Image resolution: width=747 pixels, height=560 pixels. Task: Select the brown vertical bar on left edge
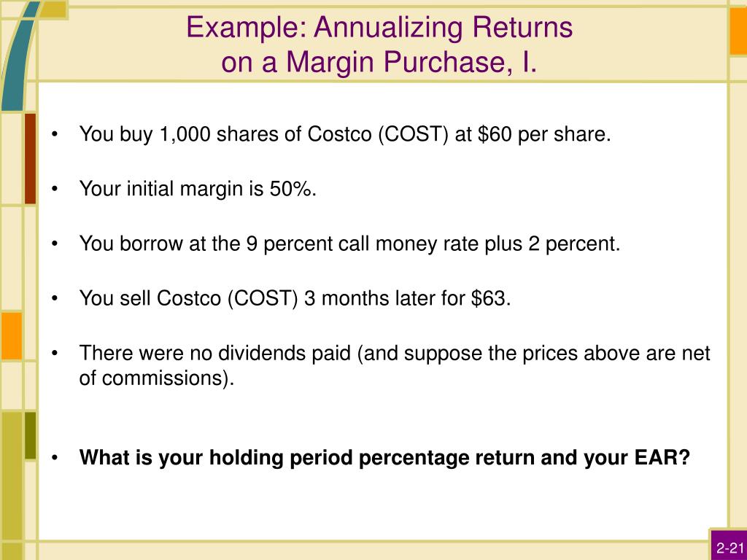click(30, 157)
